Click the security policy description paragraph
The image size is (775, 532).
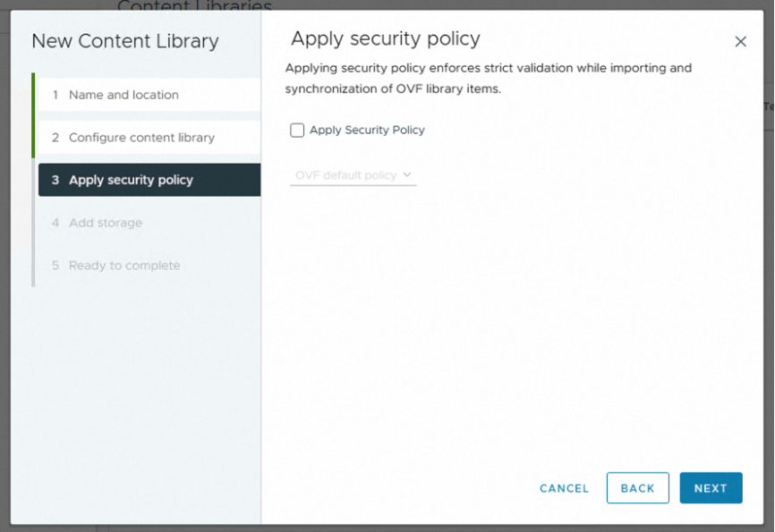pos(488,79)
